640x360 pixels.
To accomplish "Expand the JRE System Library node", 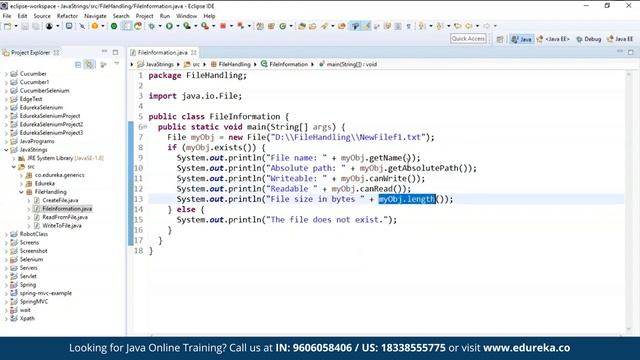I will click(x=14, y=158).
